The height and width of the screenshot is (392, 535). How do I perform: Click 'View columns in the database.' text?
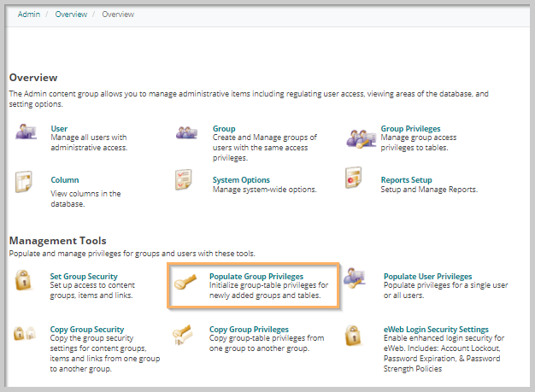pos(85,199)
